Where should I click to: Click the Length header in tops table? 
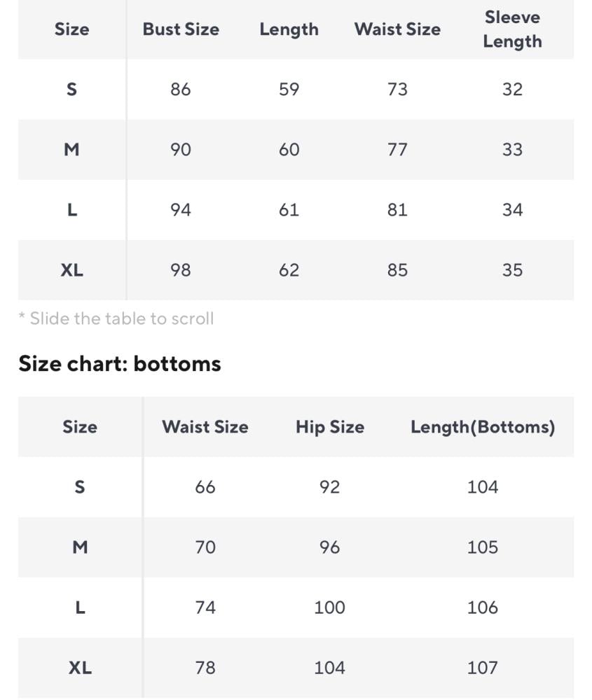289,29
